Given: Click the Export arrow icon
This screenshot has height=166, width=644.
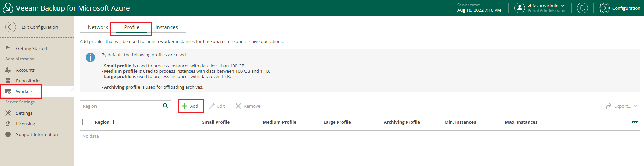Looking at the screenshot, I should [x=609, y=106].
